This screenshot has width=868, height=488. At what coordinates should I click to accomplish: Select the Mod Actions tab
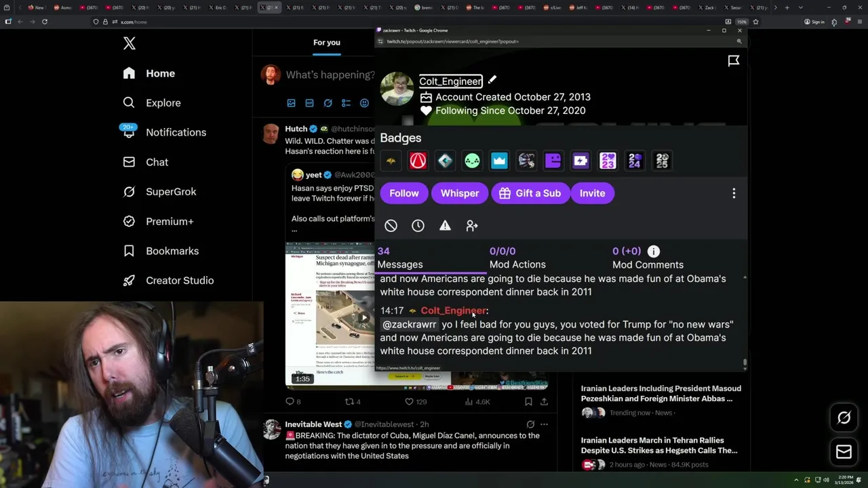click(x=517, y=258)
